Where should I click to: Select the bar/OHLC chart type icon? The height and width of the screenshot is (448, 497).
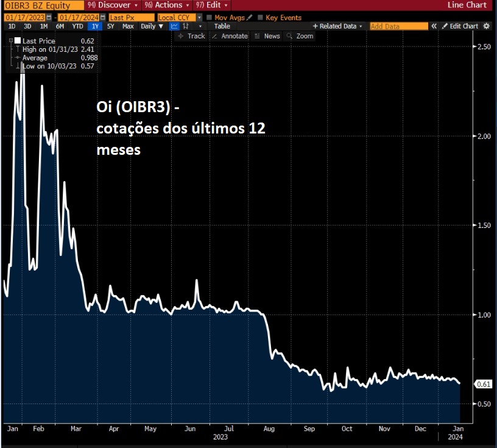tap(186, 26)
